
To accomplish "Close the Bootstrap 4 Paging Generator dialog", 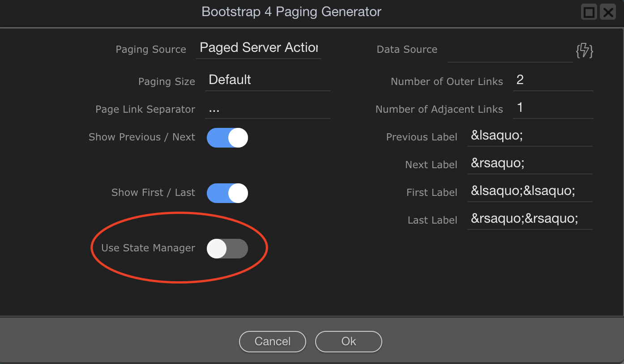I will (x=608, y=12).
